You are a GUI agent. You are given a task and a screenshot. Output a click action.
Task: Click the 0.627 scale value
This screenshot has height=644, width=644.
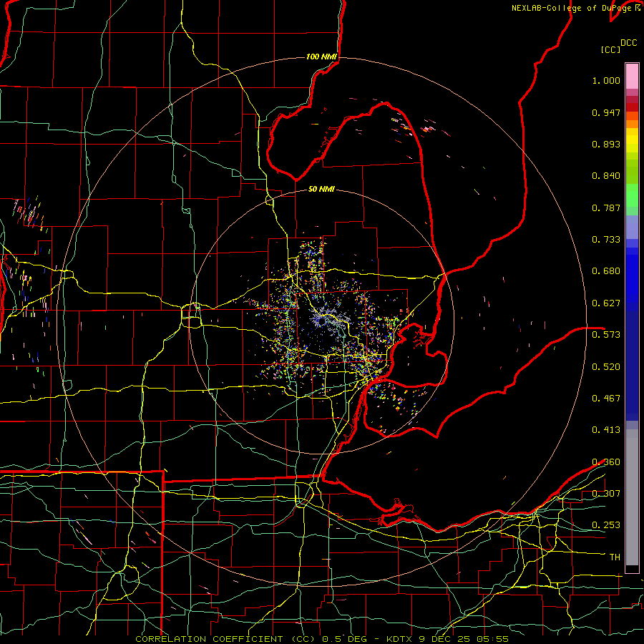click(x=606, y=303)
